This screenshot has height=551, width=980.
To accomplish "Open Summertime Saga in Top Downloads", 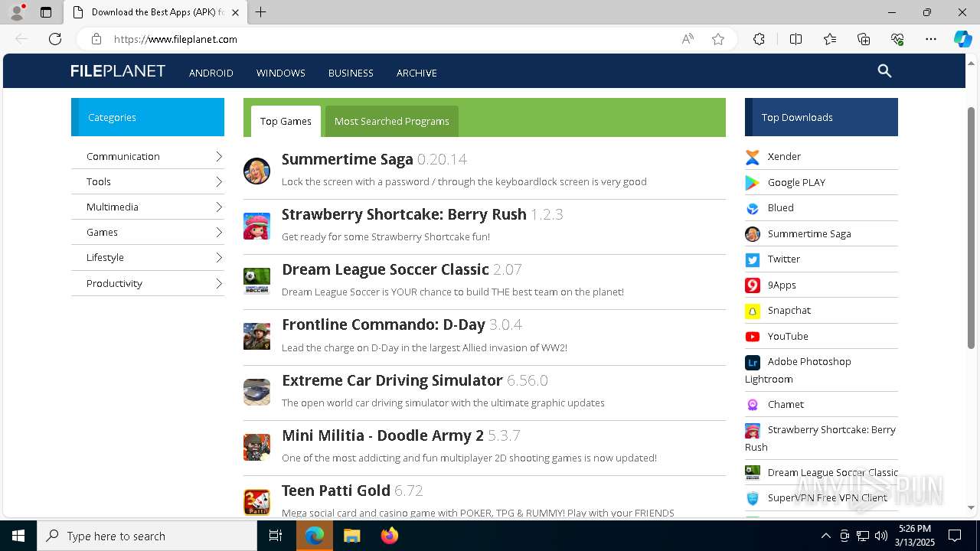I will (x=809, y=233).
